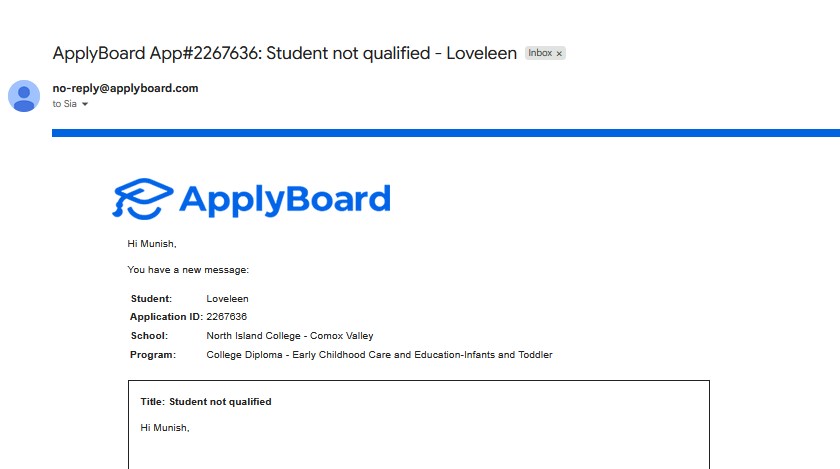Image resolution: width=840 pixels, height=469 pixels.
Task: Click the application ID number 2267636
Action: [x=226, y=317]
